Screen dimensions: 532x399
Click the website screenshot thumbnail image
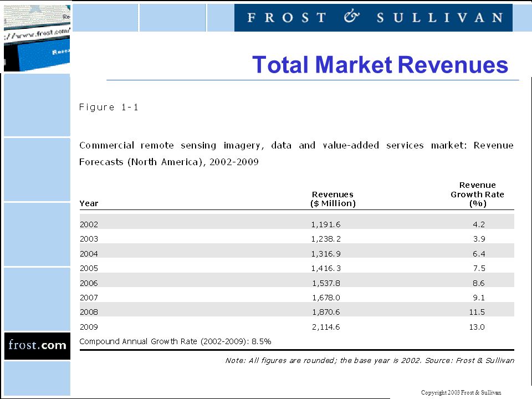point(37,38)
